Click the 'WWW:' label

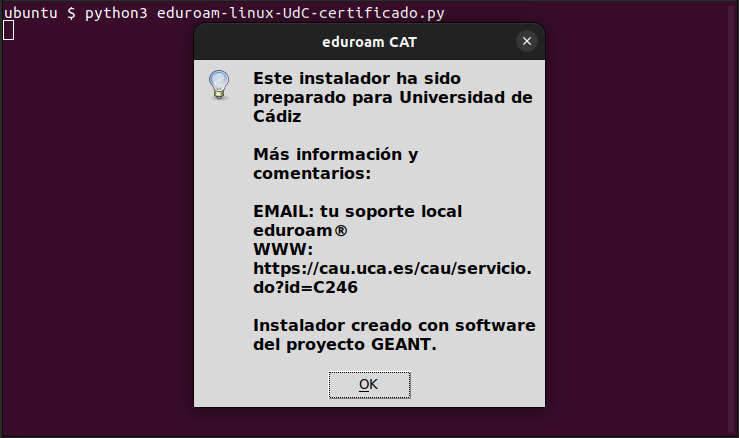point(284,249)
